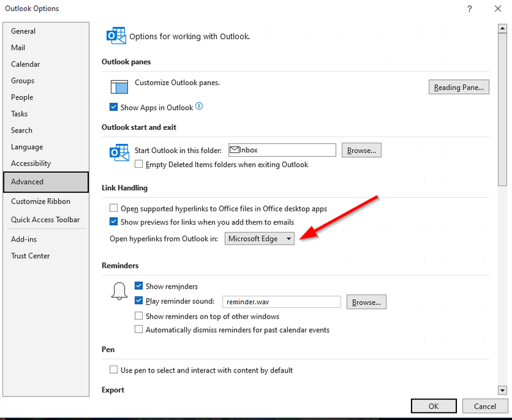Uncheck Show Apps in Outlook
This screenshot has height=420, width=512.
(x=113, y=107)
